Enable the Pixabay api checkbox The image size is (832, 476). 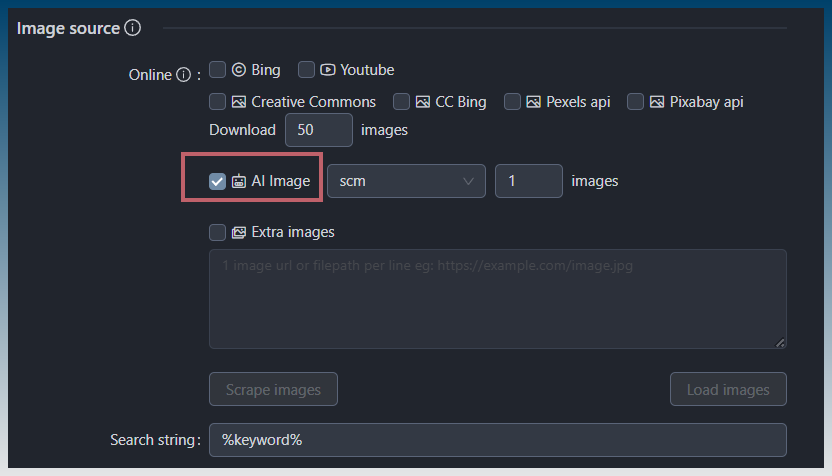pyautogui.click(x=635, y=101)
